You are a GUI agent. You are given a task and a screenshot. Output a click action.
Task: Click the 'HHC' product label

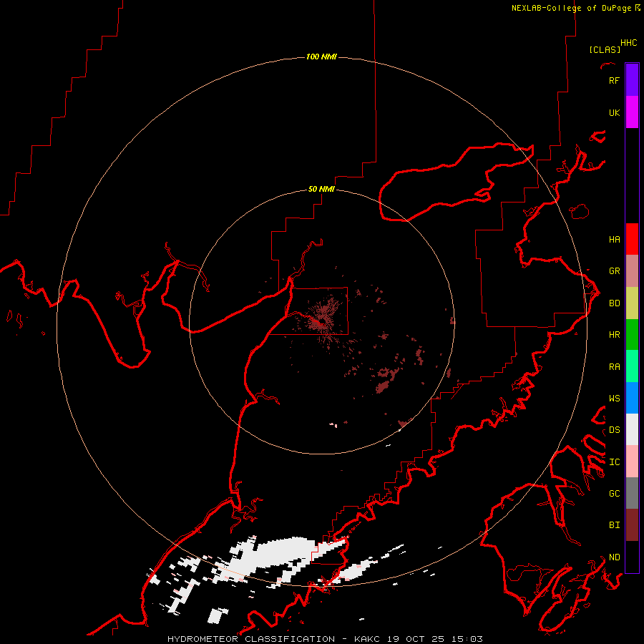[629, 43]
